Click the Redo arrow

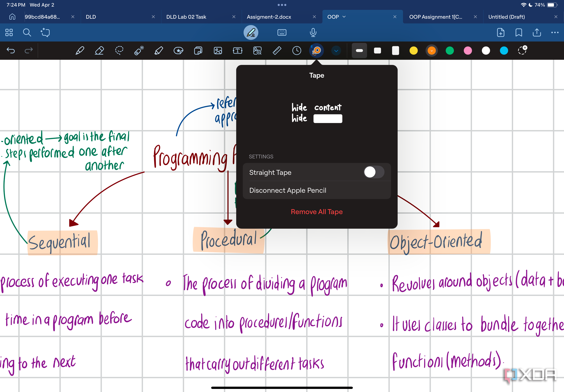tap(29, 51)
